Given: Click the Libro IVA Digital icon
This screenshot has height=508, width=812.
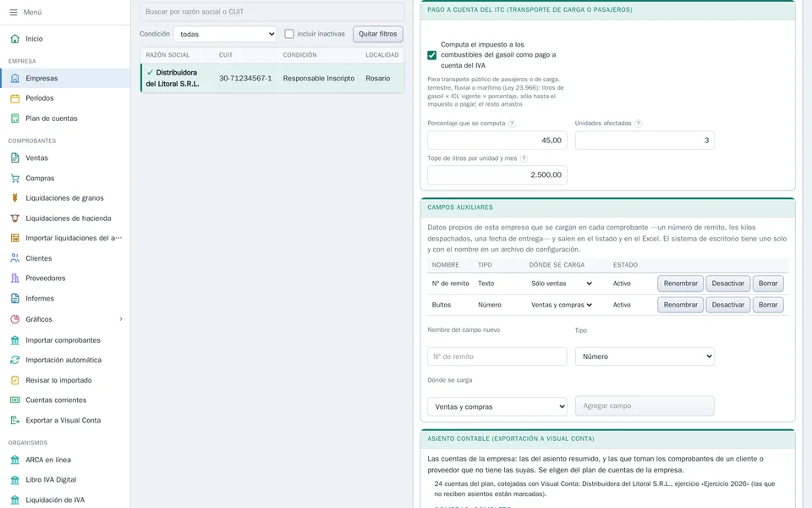Looking at the screenshot, I should coord(15,480).
